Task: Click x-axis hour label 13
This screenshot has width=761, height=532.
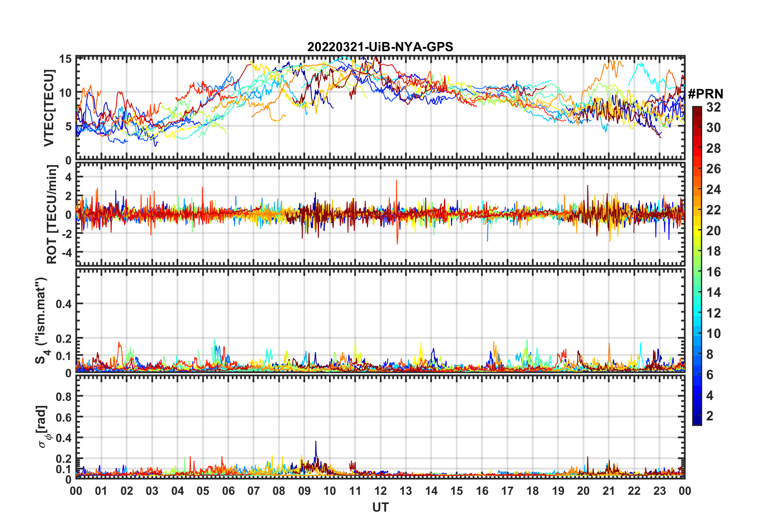Action: [406, 491]
